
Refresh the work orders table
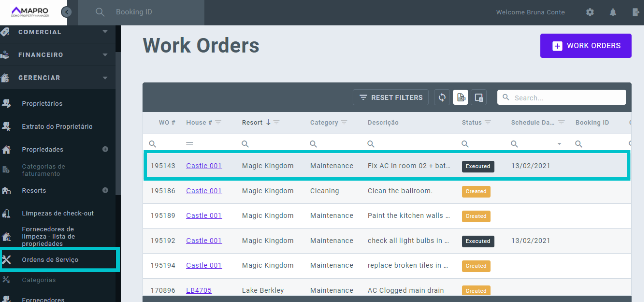pos(442,98)
